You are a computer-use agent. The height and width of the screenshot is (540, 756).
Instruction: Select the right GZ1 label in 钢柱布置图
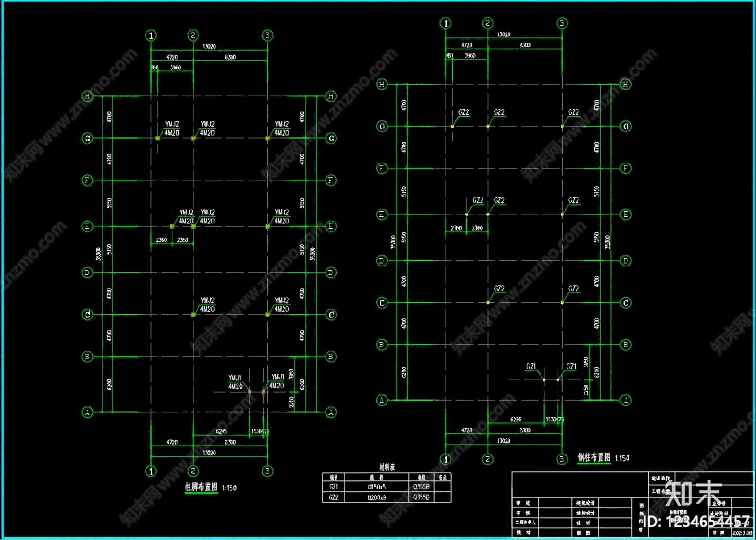coord(571,367)
